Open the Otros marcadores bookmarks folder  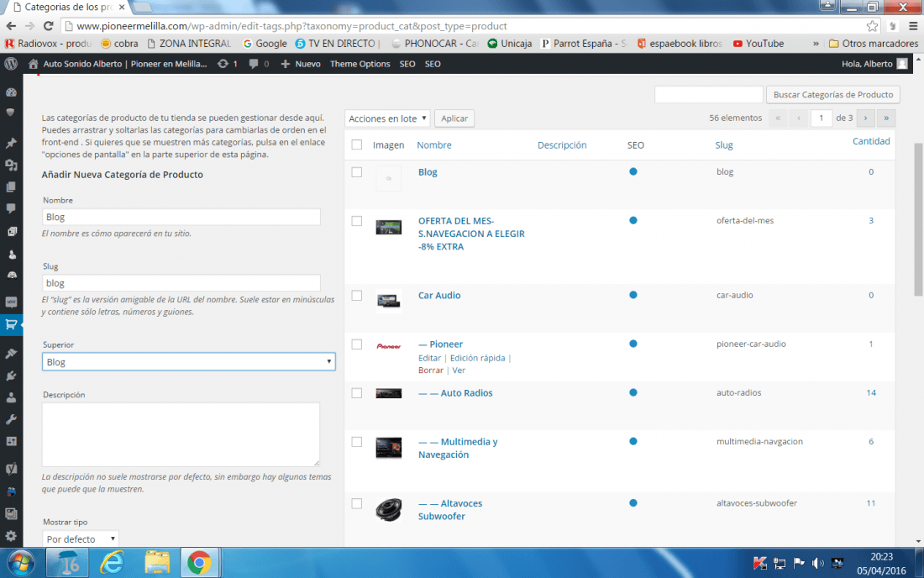(874, 44)
